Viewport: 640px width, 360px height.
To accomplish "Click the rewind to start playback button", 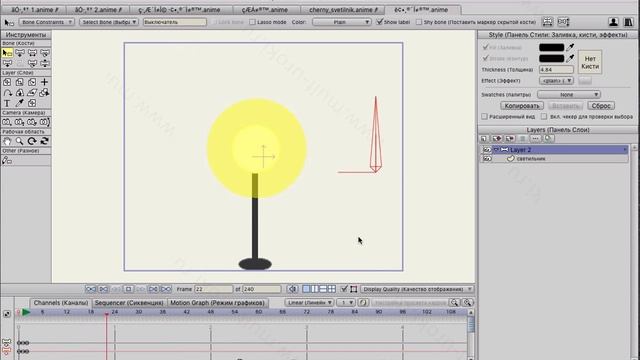I will [91, 289].
